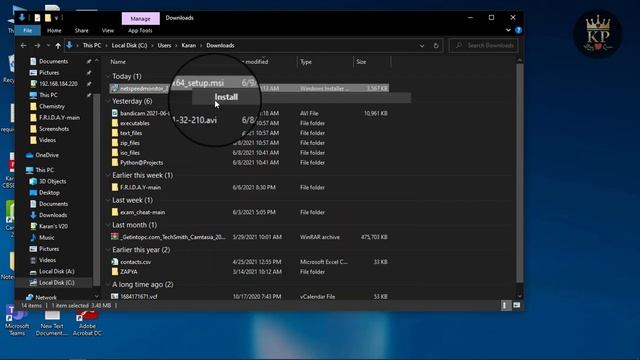Viewport: 640px width, 360px height.
Task: Open the Share ribbon tab
Action: [81, 31]
